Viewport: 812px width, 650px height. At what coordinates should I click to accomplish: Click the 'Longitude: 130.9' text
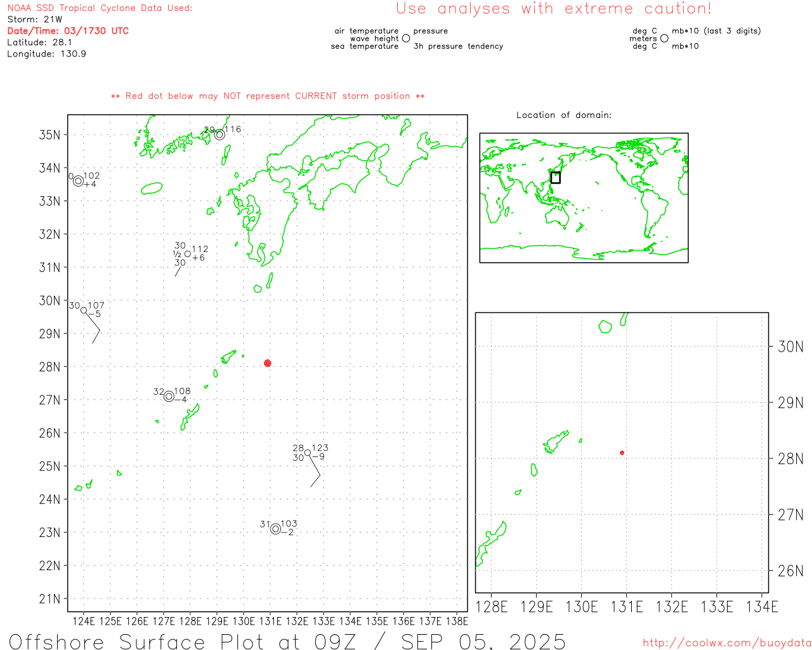[x=46, y=53]
